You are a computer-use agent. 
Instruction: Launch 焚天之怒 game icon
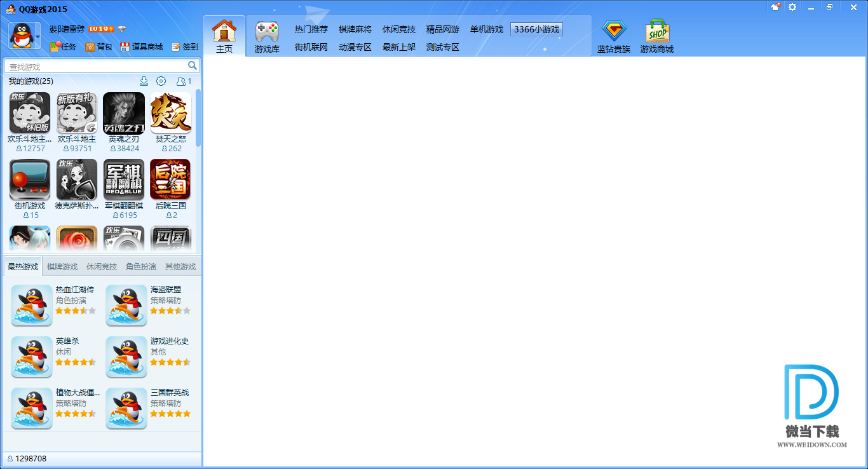tap(171, 112)
